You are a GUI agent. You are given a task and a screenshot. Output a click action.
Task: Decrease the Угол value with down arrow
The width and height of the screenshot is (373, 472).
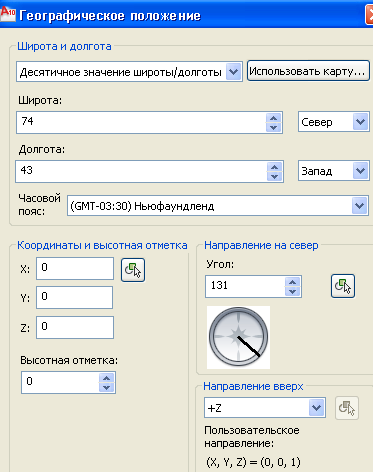293,291
